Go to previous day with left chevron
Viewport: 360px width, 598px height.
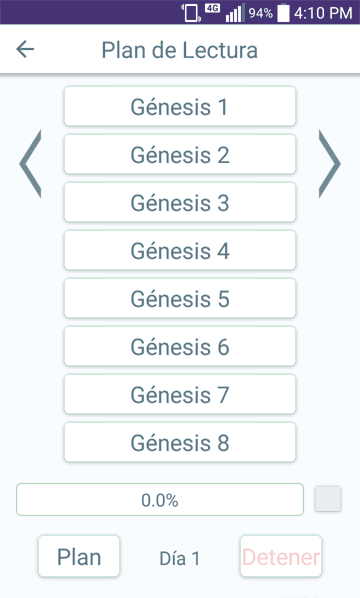pos(30,164)
